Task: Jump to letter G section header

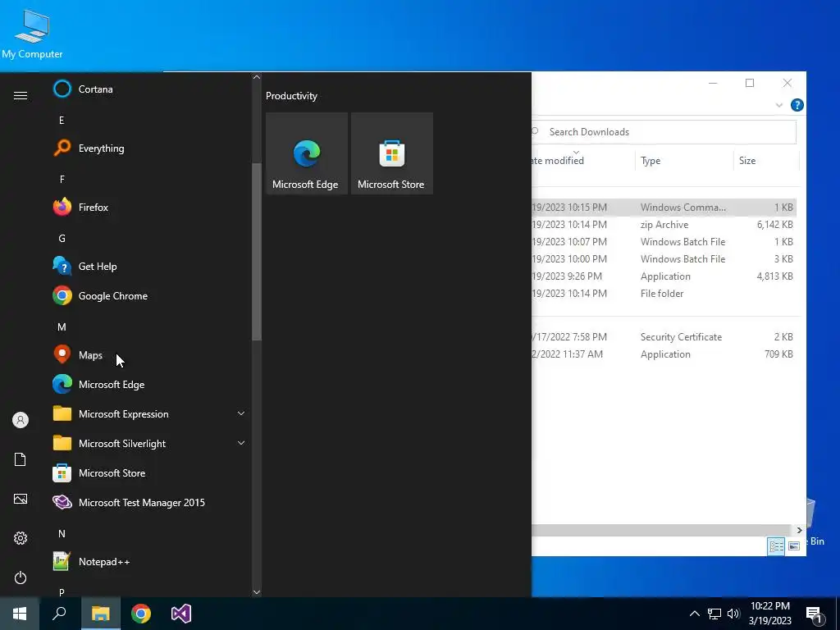Action: click(x=62, y=239)
